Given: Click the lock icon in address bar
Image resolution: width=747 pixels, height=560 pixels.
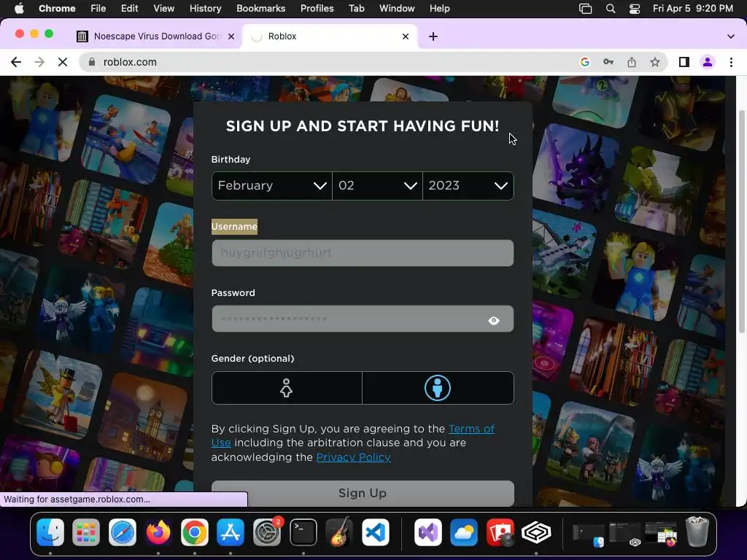Looking at the screenshot, I should [92, 62].
